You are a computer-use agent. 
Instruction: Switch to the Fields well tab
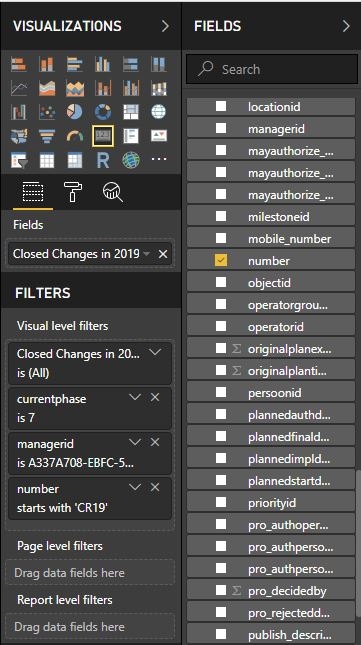[33, 192]
